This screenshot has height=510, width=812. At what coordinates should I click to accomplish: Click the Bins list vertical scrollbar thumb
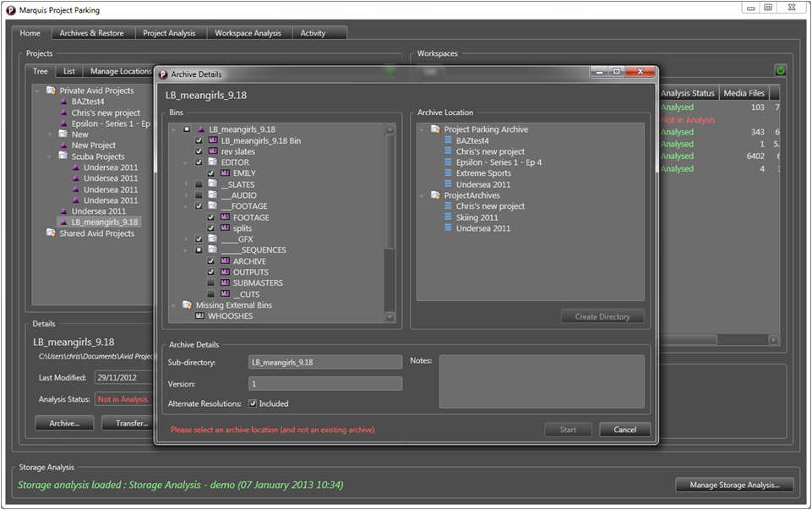[390, 192]
